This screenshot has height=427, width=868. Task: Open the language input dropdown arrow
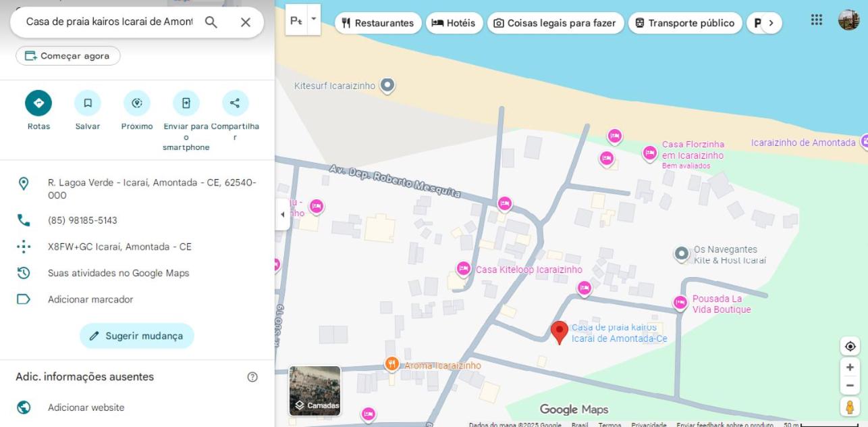click(x=313, y=20)
